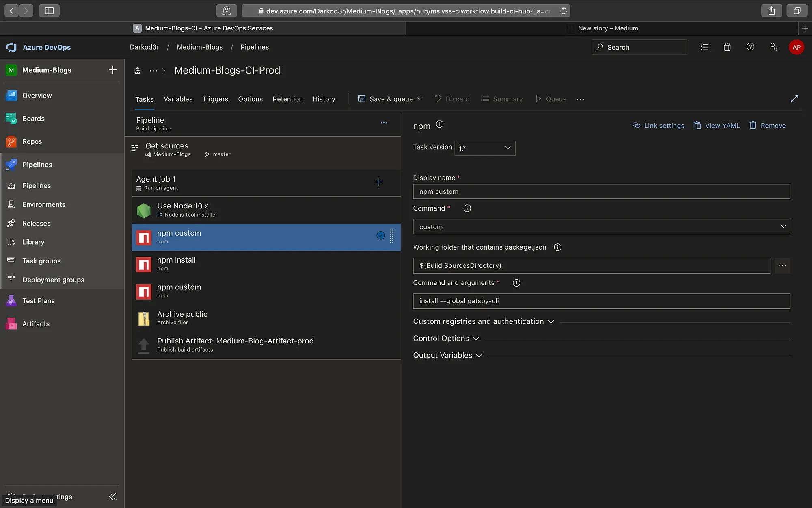
Task: Click the info icon beside Command and arguments
Action: (516, 283)
